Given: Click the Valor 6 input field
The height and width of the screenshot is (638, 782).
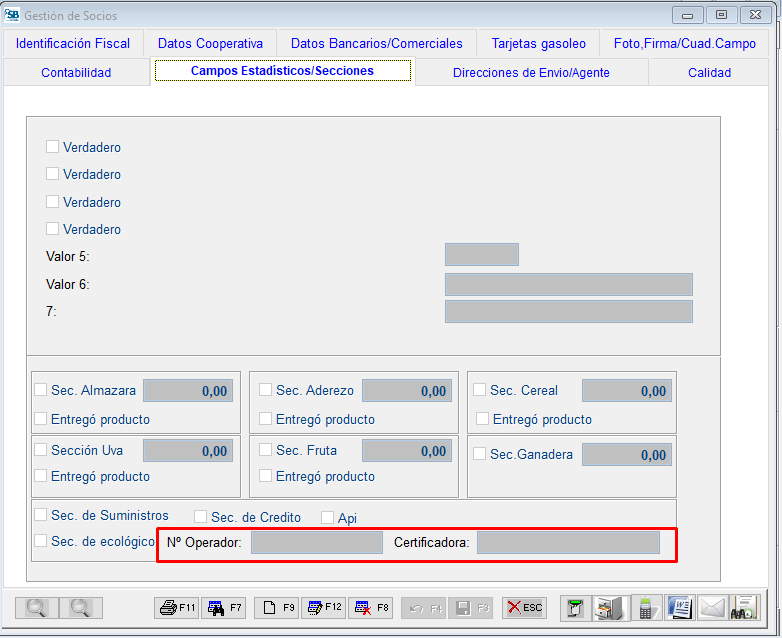Looking at the screenshot, I should [x=568, y=285].
